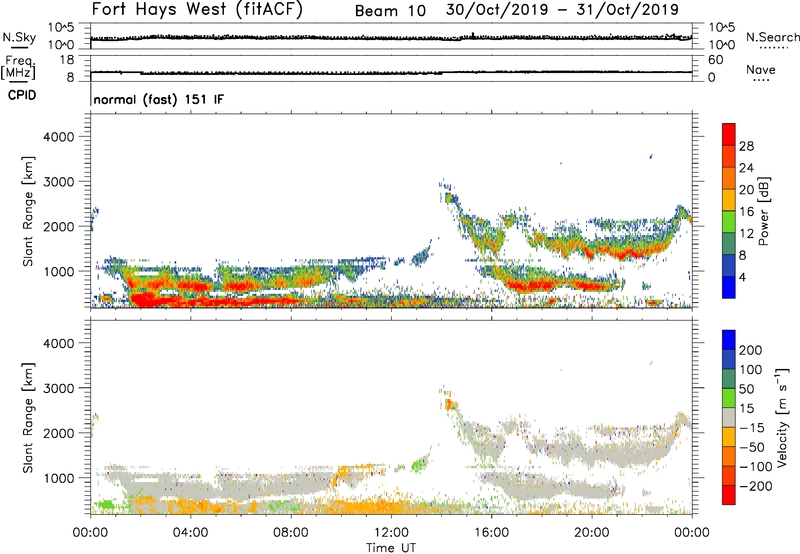The height and width of the screenshot is (554, 800).
Task: Click 'Slant Range [km]' label of power panel
Action: pyautogui.click(x=28, y=211)
